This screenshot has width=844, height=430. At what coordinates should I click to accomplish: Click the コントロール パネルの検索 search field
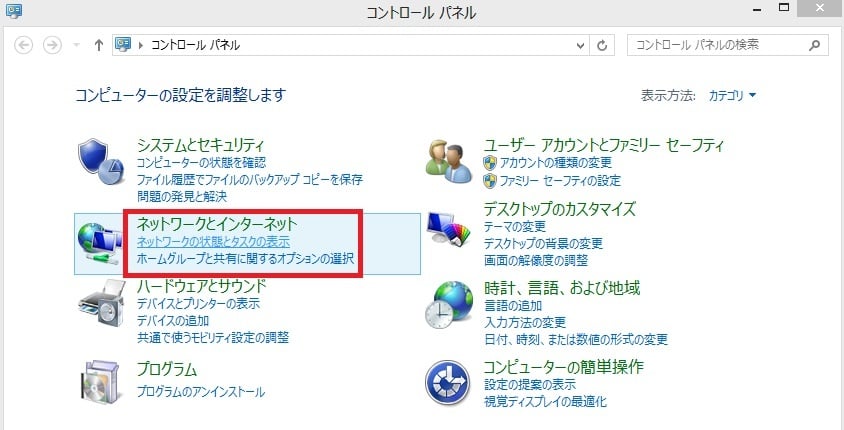point(728,45)
